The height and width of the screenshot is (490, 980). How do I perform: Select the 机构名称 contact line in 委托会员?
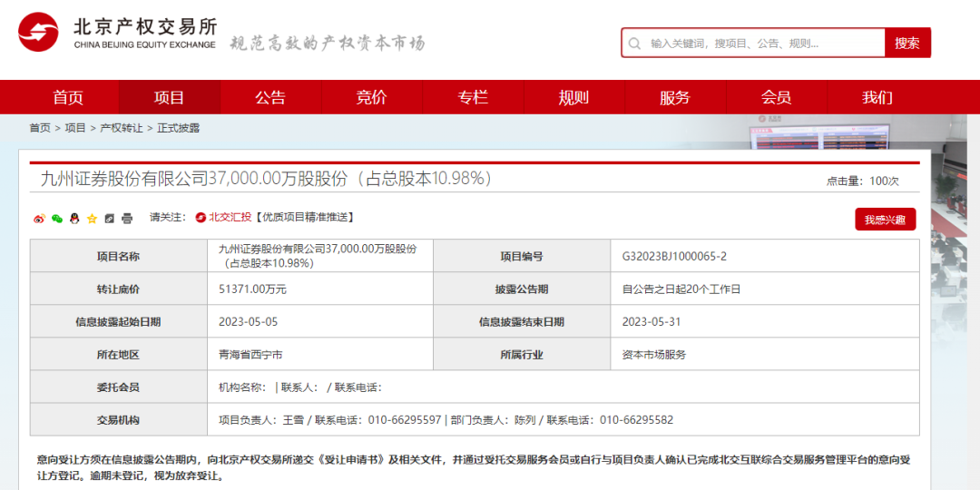(300, 387)
